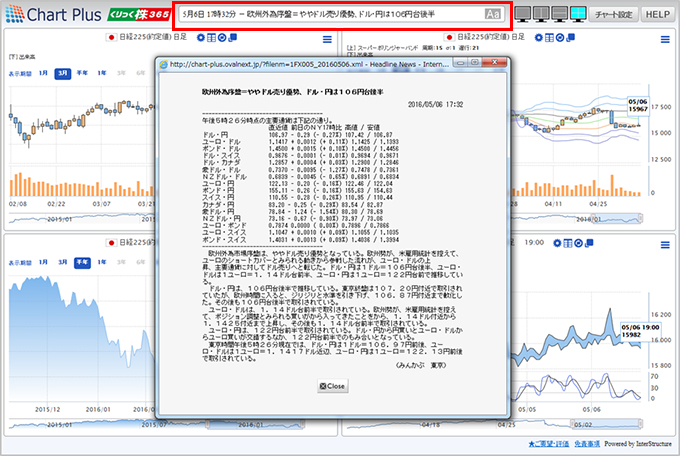Select 3月 period in bottom-left chart
Screen dimensions: 680x456
62,262
